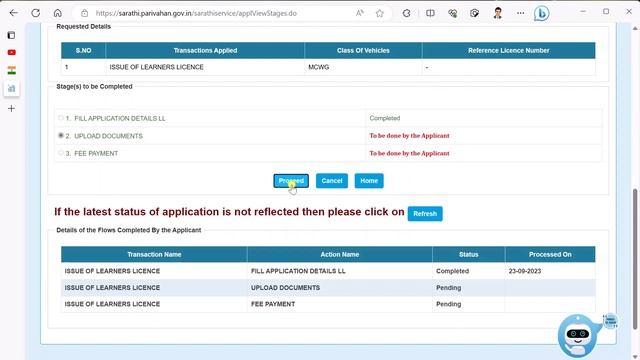Select Fee Payment radio button
This screenshot has width=640, height=360.
[x=61, y=153]
